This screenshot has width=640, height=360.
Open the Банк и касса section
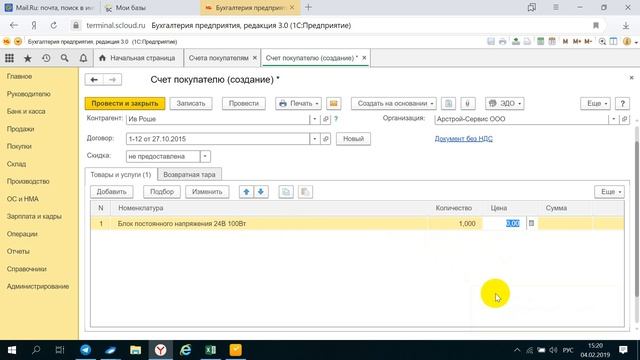26,111
